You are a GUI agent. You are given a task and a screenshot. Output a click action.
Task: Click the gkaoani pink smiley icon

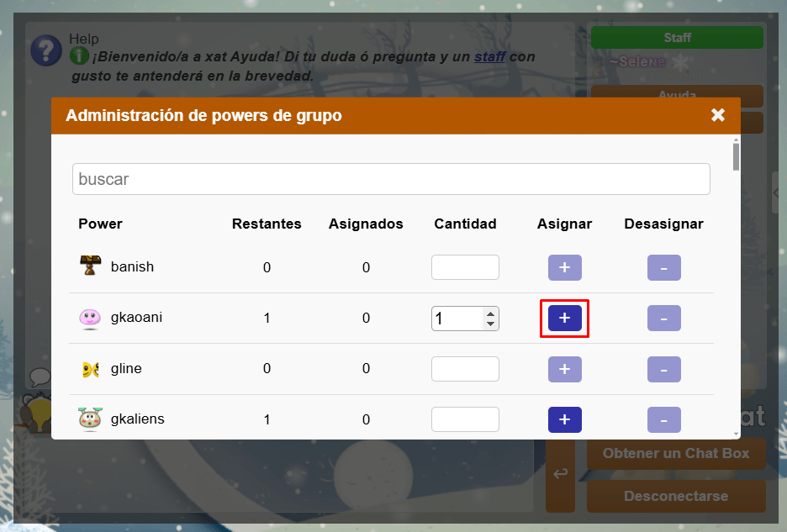tap(90, 319)
